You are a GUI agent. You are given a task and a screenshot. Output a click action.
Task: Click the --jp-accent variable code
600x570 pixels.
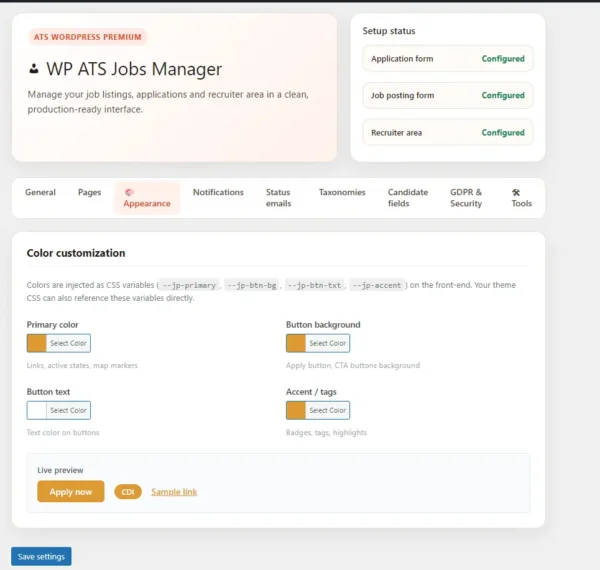coord(377,285)
